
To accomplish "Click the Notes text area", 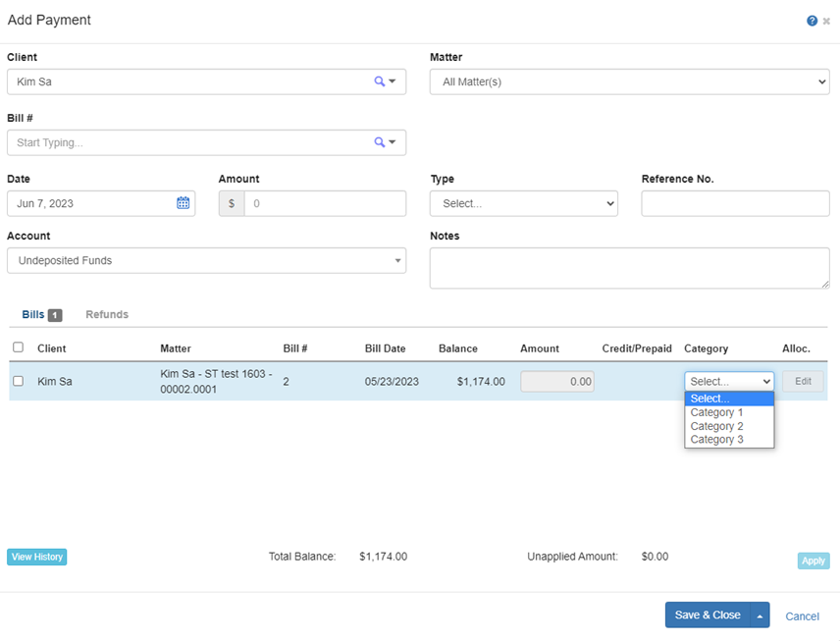I will 629,268.
